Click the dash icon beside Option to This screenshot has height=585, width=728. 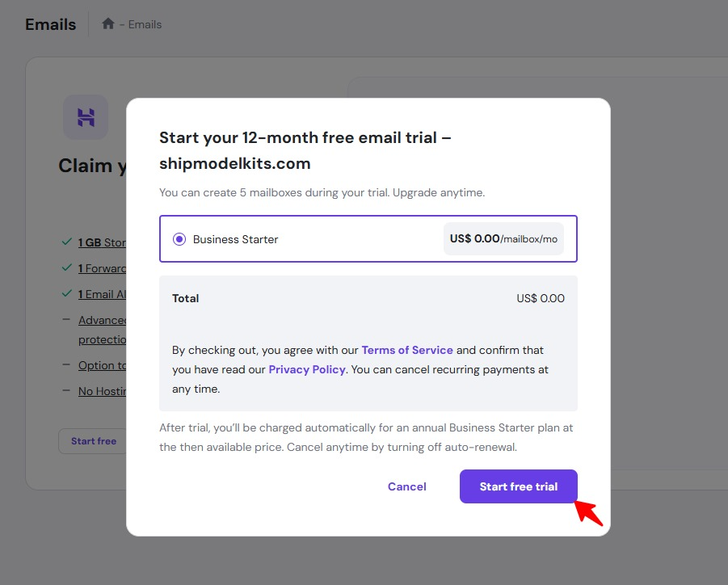tap(66, 365)
